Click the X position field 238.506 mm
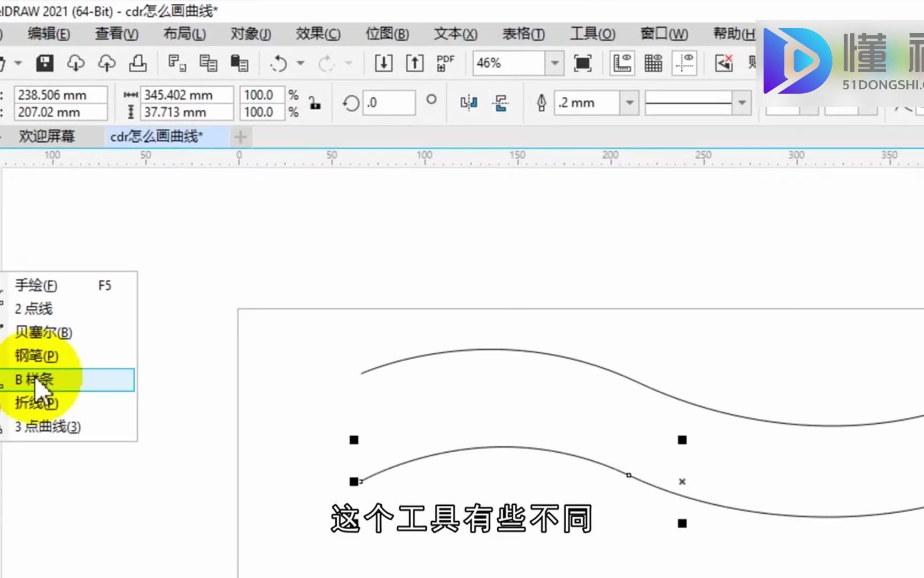Viewport: 924px width, 578px height. [x=60, y=95]
